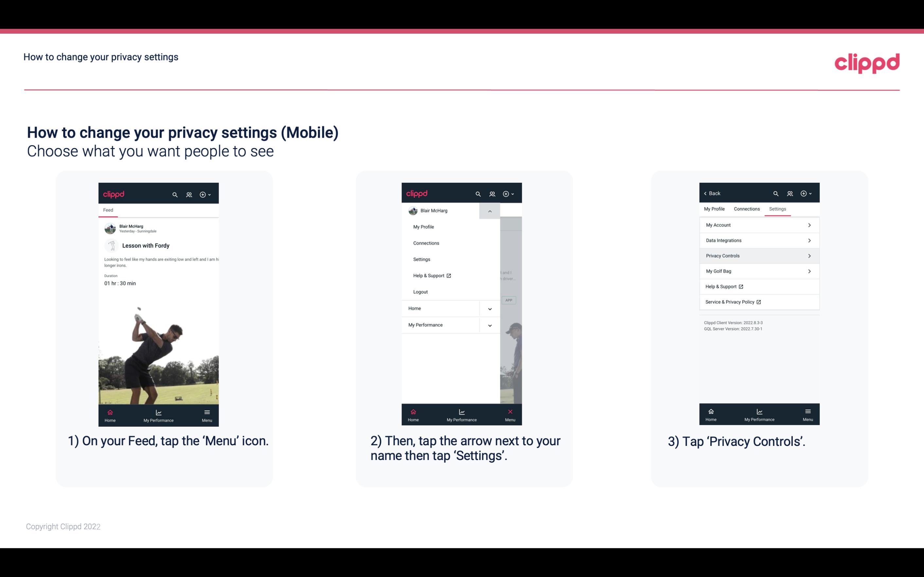Screen dimensions: 924x577
Task: Tap the Privacy Controls chevron link
Action: coord(809,255)
